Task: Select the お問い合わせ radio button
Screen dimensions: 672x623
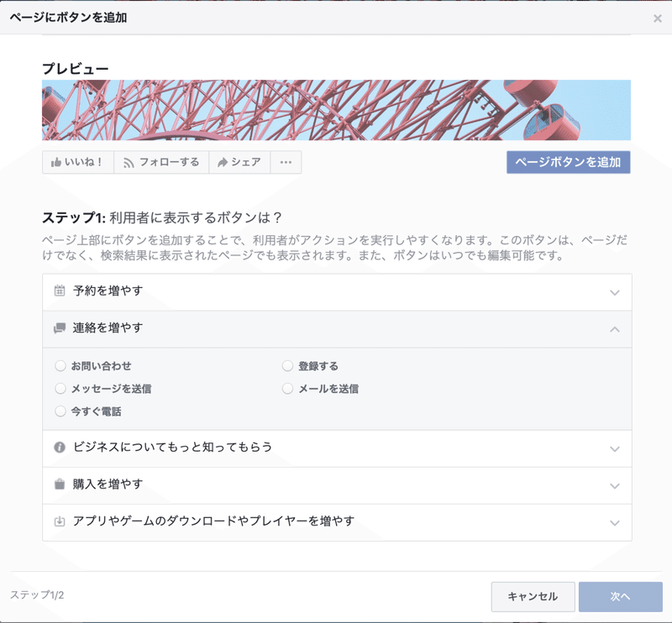Action: pyautogui.click(x=60, y=365)
